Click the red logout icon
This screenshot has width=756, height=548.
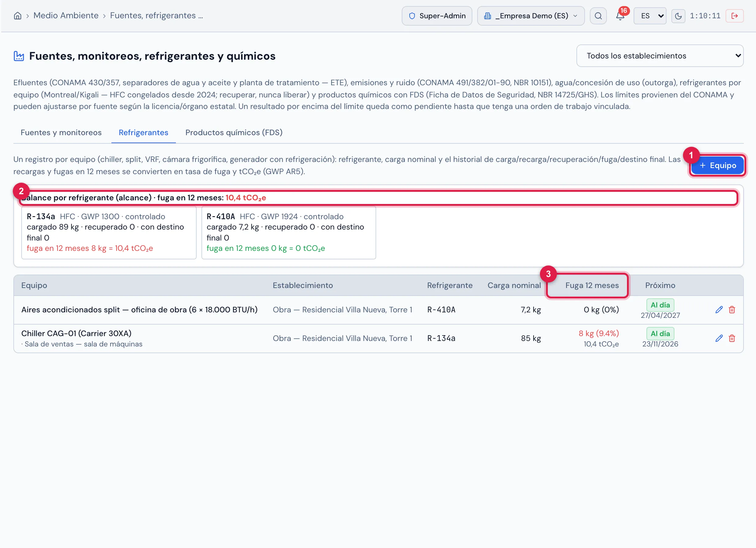click(734, 16)
